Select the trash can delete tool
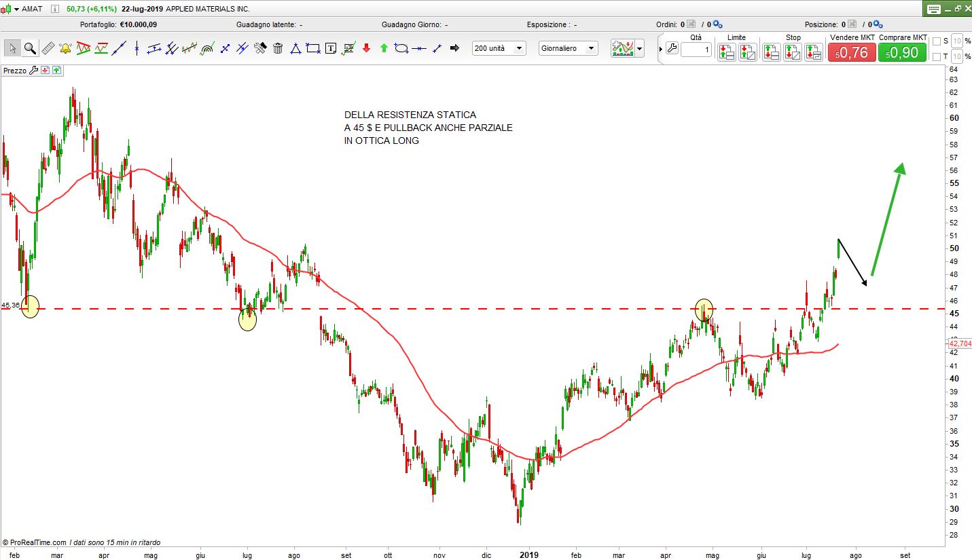 click(x=278, y=48)
